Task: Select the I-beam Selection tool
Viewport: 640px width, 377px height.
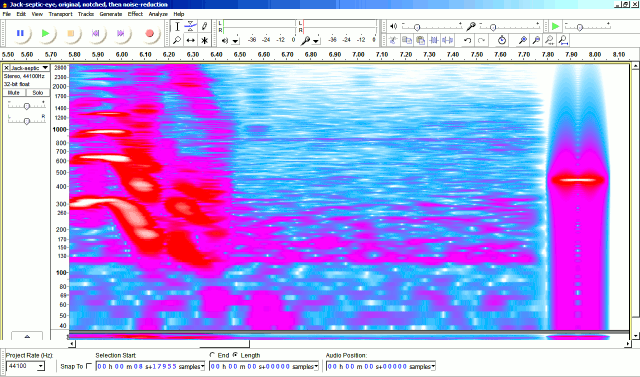Action: [177, 27]
